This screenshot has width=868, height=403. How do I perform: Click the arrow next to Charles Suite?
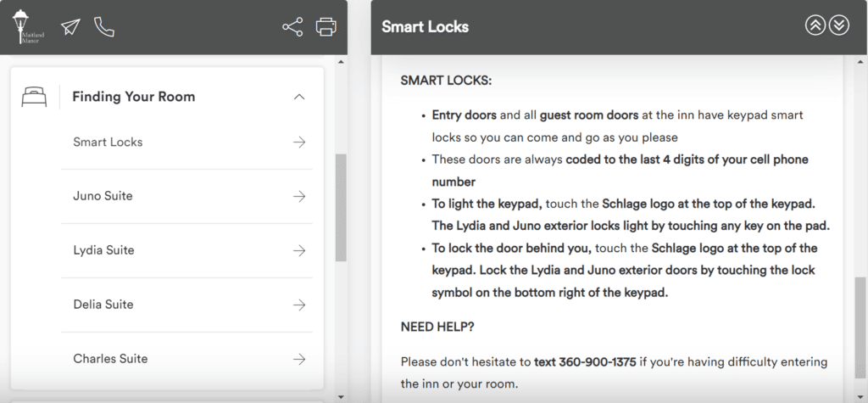tap(299, 359)
